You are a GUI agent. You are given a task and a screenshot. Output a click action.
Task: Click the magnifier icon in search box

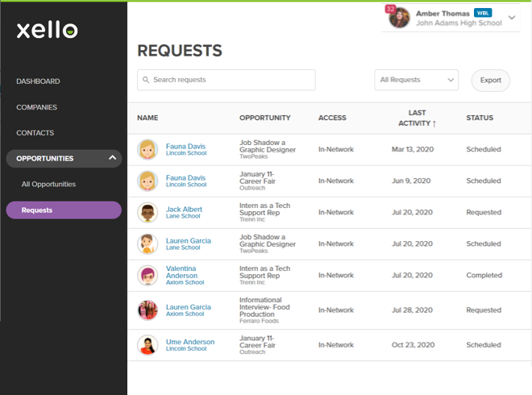146,80
